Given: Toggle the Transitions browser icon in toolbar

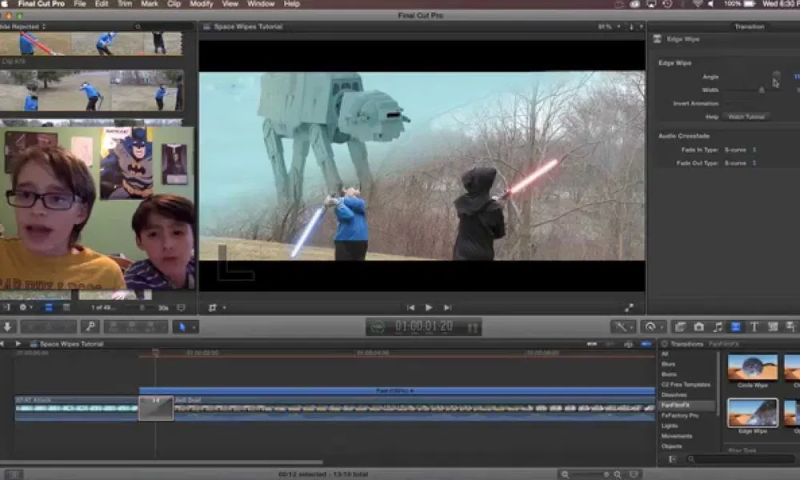Looking at the screenshot, I should [736, 327].
